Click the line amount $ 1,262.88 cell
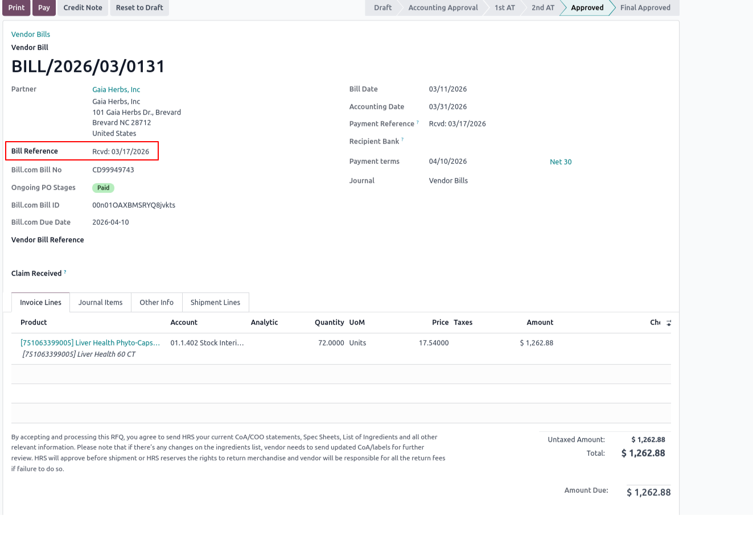Viewport: 753px width, 560px height. (x=537, y=343)
